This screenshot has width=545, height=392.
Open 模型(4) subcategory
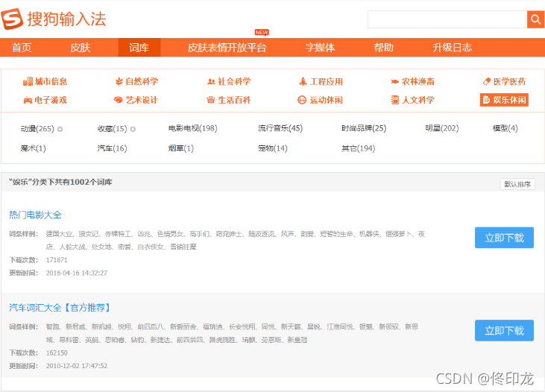click(505, 128)
